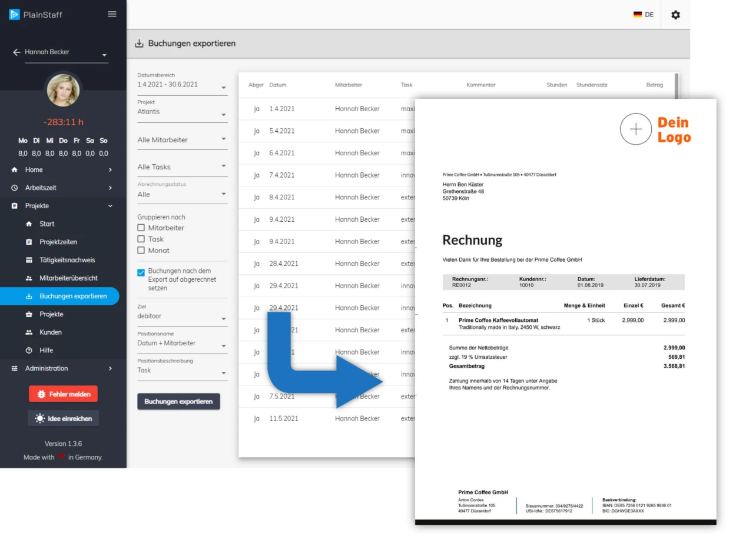Click the -283:11 h balance text
756x543 pixels.
coord(63,122)
